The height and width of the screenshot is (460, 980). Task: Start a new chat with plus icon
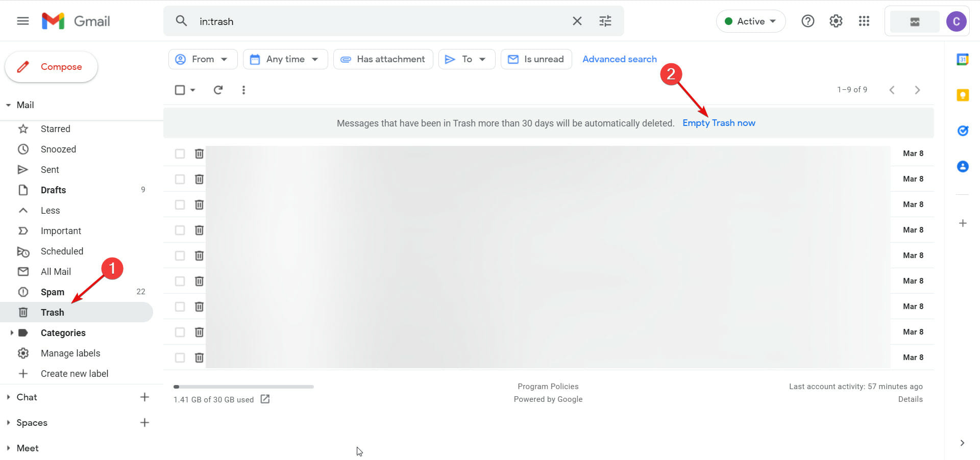(144, 397)
